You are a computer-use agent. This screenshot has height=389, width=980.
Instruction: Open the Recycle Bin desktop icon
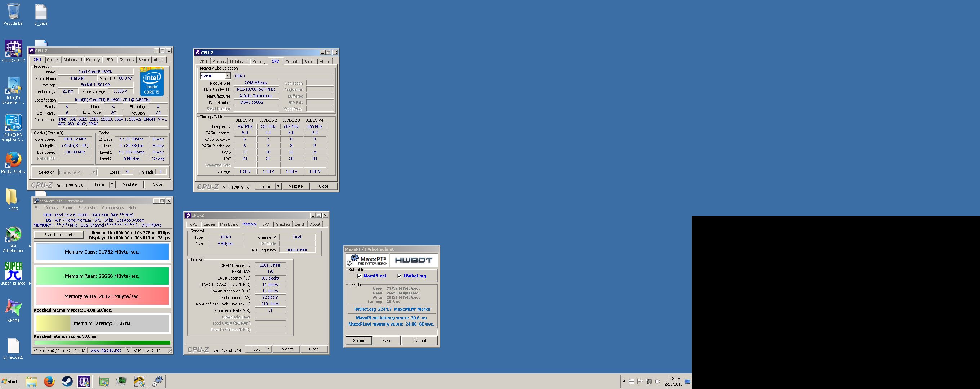13,15
